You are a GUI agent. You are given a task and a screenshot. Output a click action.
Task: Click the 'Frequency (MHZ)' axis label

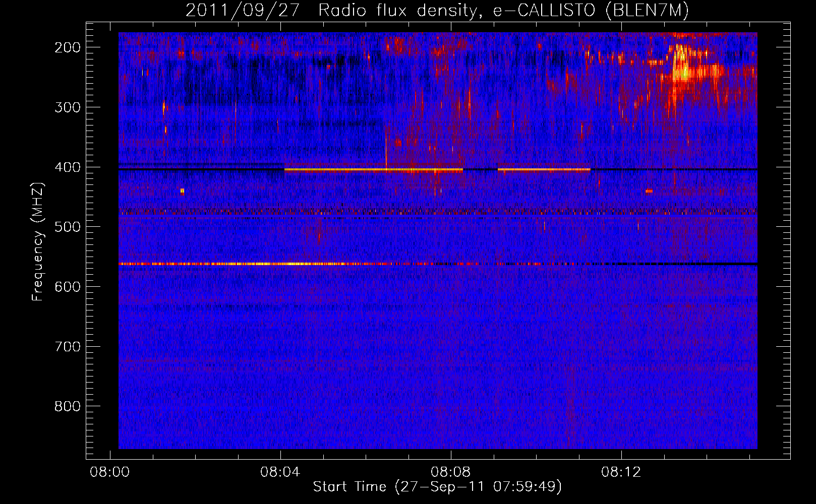[38, 241]
